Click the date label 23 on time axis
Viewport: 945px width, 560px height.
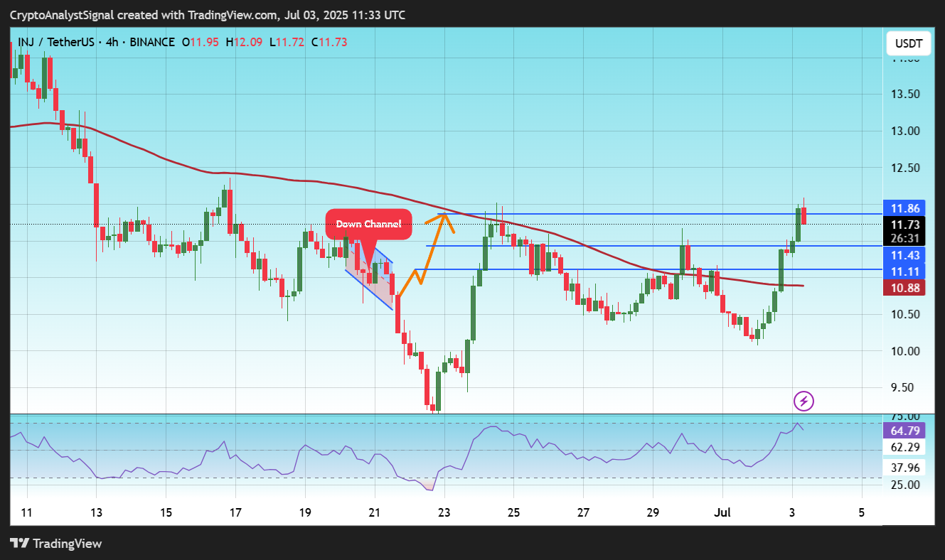click(444, 512)
